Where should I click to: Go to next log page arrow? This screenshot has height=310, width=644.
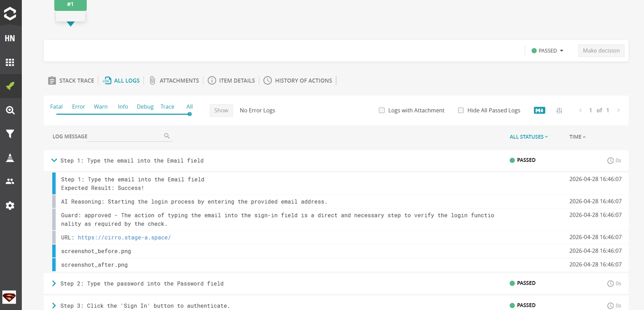(618, 110)
